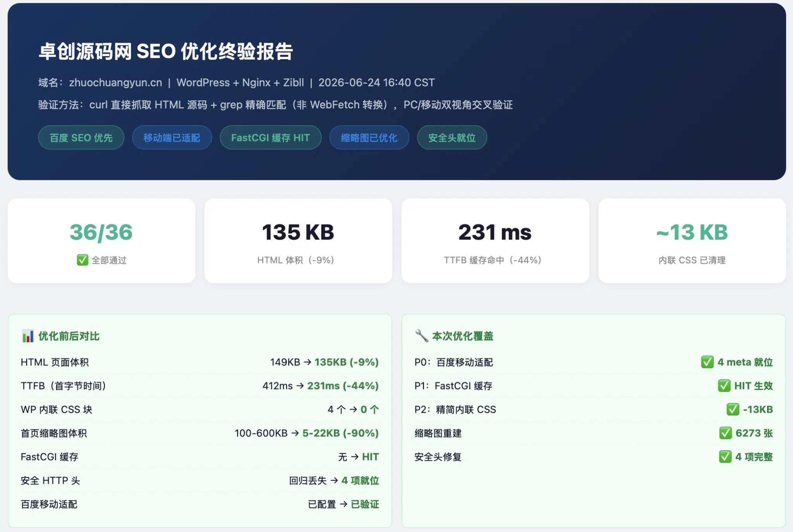Click the 百度移动适配 label in comparison list
This screenshot has height=532, width=793.
pyautogui.click(x=49, y=504)
